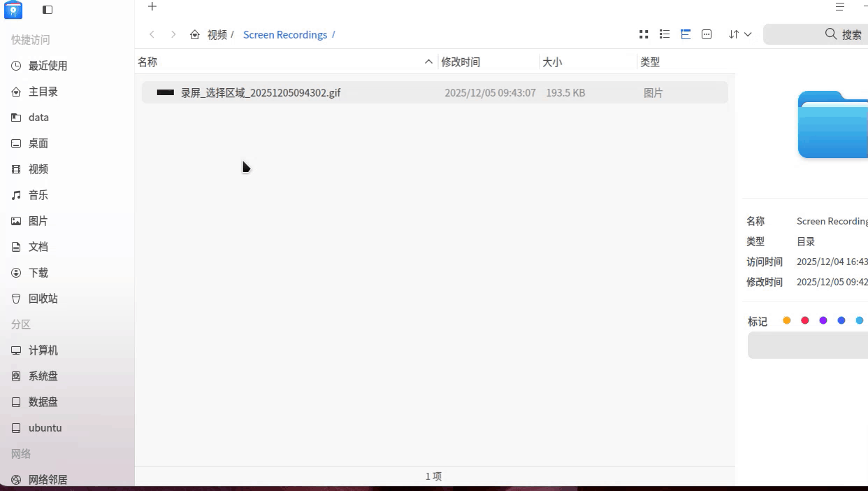Go forward to next folder
This screenshot has width=868, height=491.
coord(173,34)
